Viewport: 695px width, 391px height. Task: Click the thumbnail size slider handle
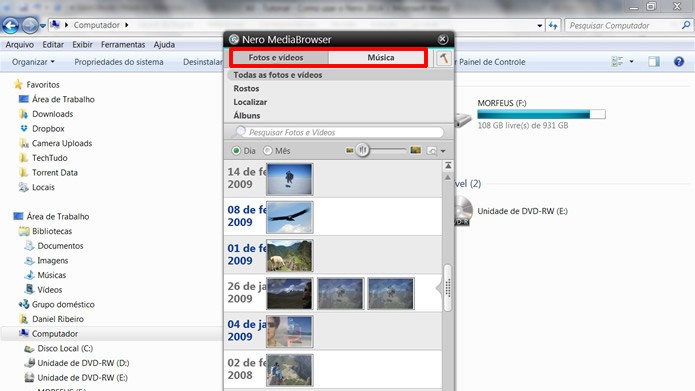363,150
